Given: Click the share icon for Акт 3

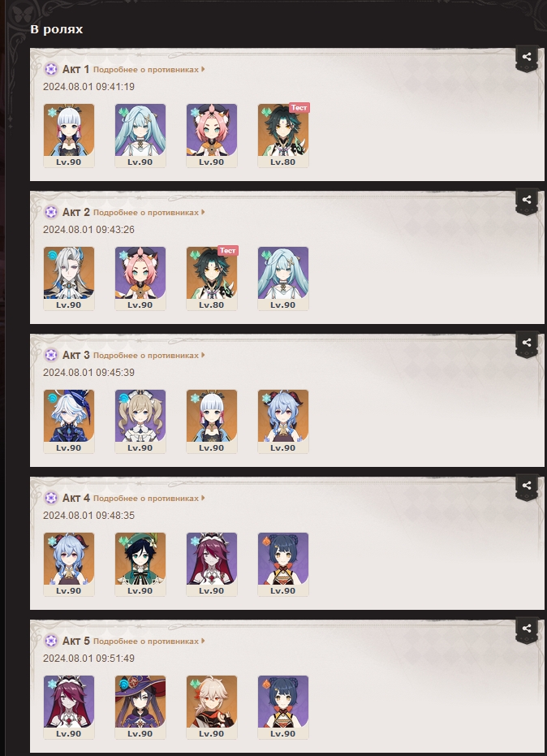Looking at the screenshot, I should [527, 343].
